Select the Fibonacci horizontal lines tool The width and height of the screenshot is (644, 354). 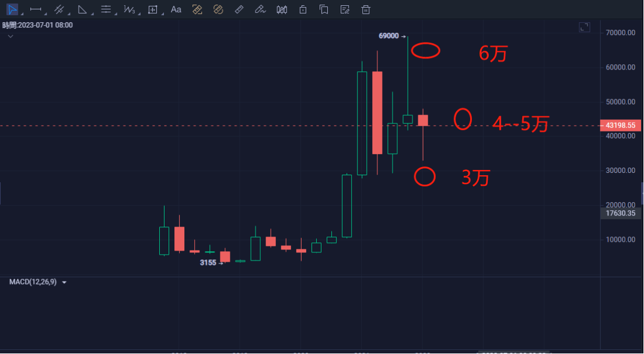click(106, 9)
